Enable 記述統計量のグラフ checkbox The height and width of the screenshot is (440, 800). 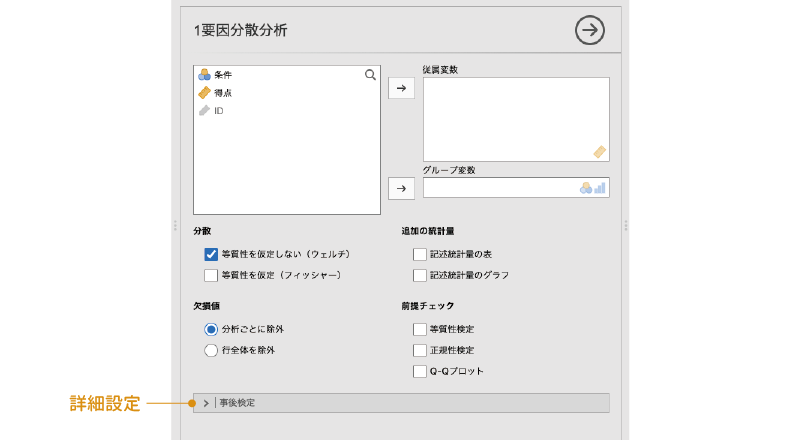tap(420, 275)
